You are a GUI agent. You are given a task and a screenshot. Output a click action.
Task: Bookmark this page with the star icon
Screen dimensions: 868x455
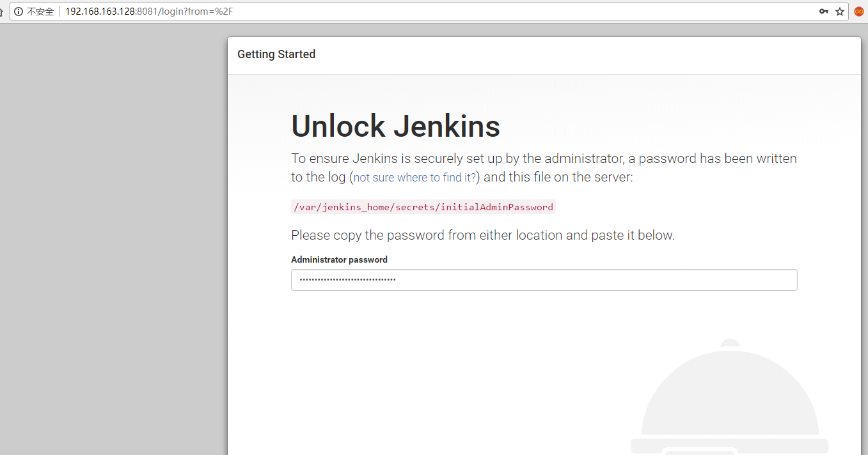(840, 12)
